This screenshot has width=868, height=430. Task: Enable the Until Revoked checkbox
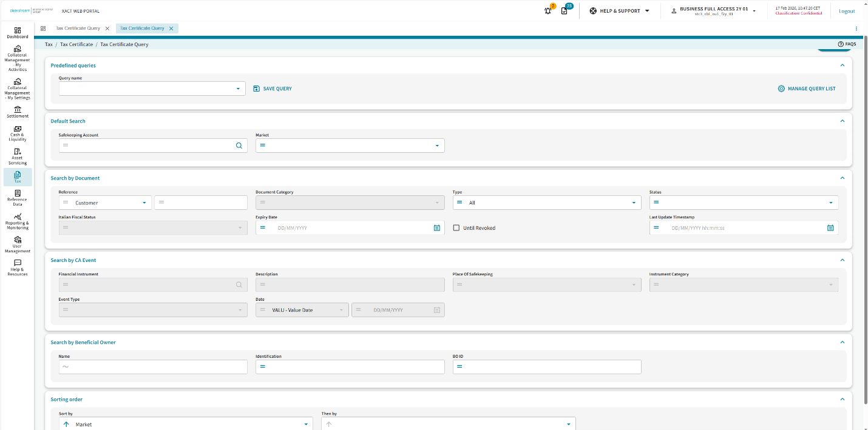pyautogui.click(x=456, y=228)
